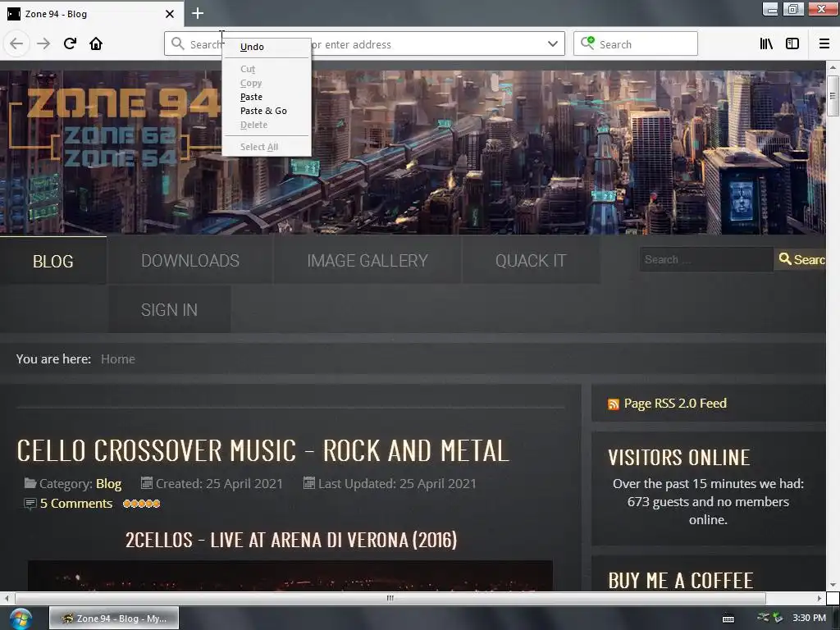Click Zone 94 - Blog taskbar button
The width and height of the screenshot is (840, 630).
[114, 619]
